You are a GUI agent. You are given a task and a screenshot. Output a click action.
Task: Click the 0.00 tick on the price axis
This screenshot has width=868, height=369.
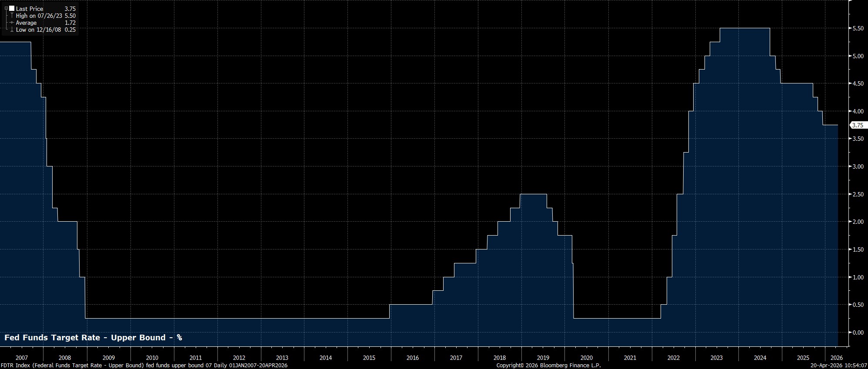(x=858, y=332)
